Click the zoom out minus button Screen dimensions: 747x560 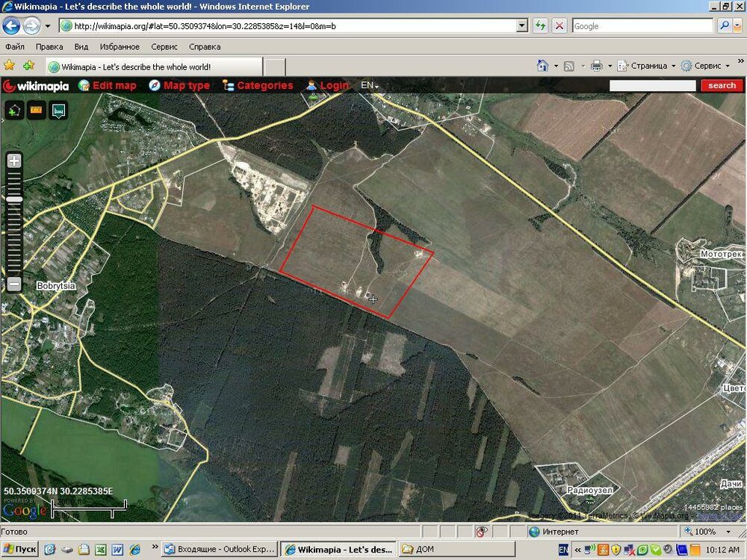(x=14, y=284)
